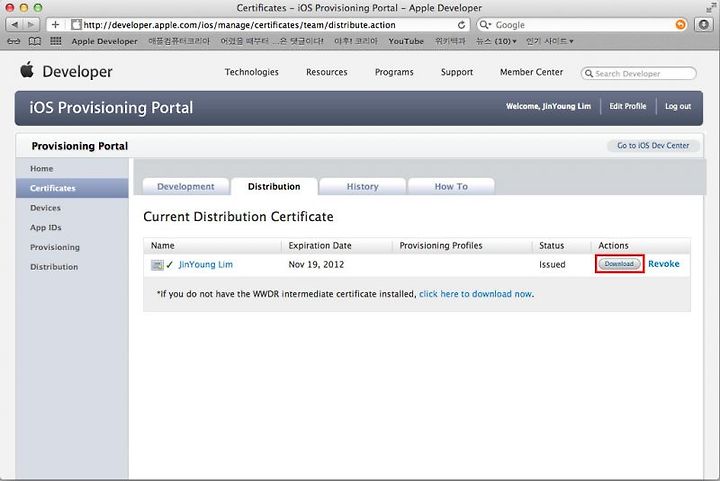The height and width of the screenshot is (481, 720).
Task: Click the orange snapback icon in the search field
Action: point(681,25)
